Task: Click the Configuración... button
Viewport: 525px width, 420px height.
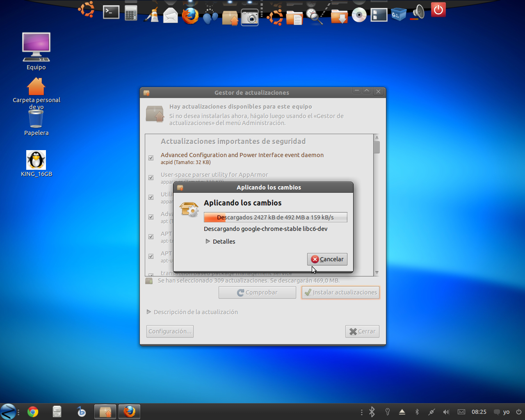Action: tap(170, 331)
